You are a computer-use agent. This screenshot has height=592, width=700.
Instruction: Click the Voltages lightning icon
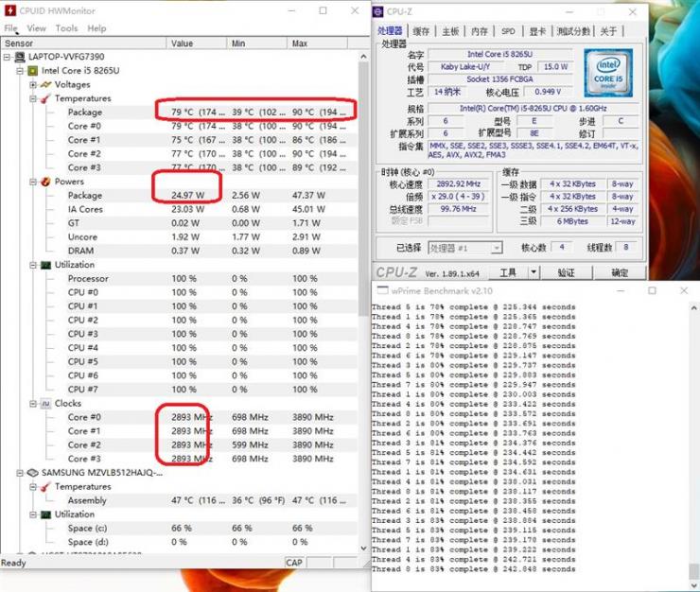[x=45, y=84]
